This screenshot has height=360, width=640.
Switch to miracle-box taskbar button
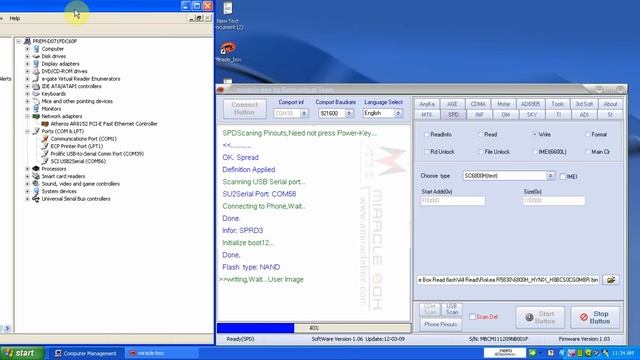point(161,353)
